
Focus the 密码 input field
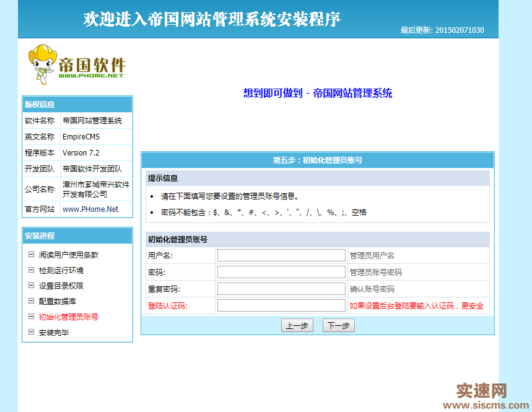pos(281,272)
